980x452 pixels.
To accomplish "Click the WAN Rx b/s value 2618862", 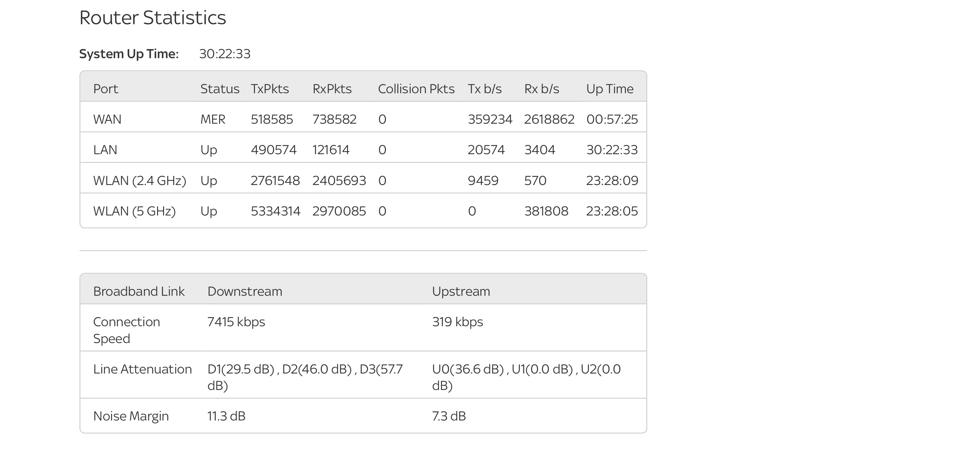I will pyautogui.click(x=549, y=119).
